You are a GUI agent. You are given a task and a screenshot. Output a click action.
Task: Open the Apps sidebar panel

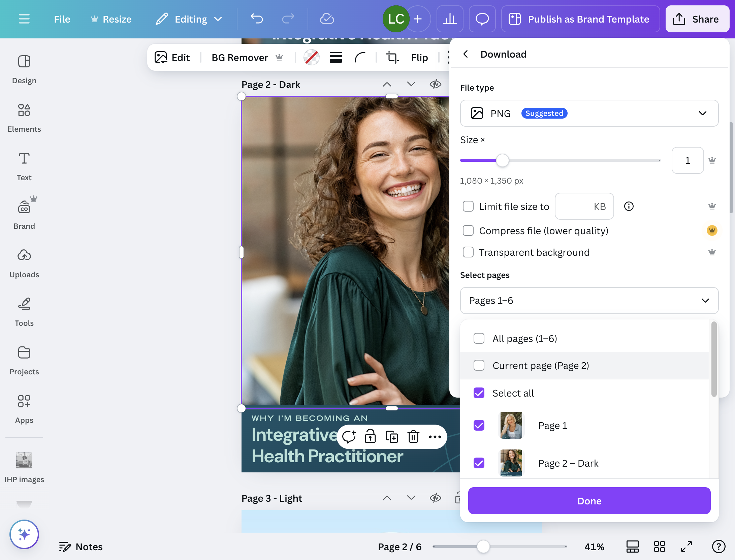coord(24,409)
